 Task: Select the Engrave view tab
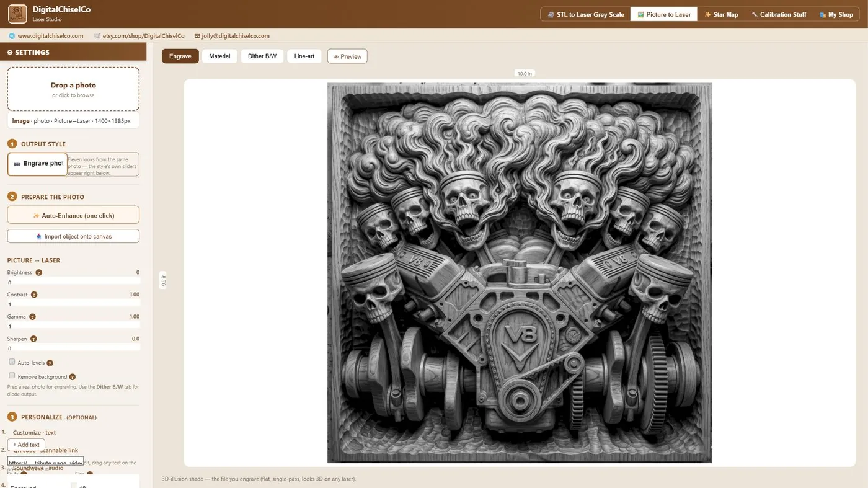click(180, 56)
